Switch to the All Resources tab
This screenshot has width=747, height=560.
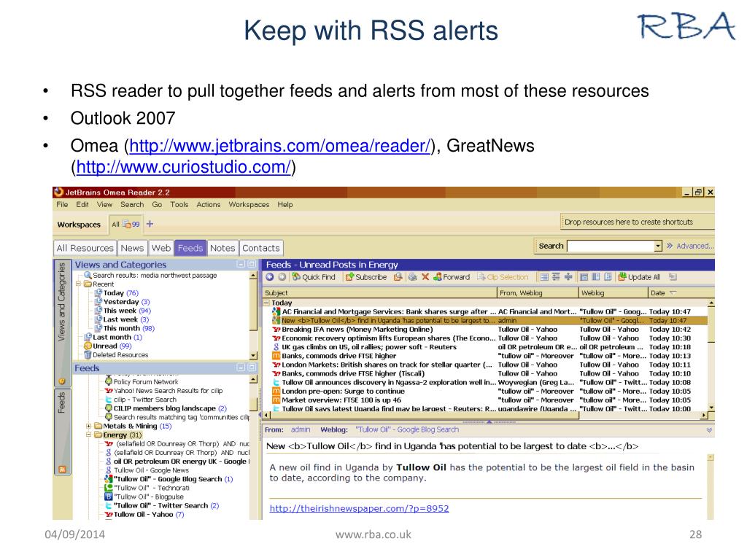[x=85, y=248]
